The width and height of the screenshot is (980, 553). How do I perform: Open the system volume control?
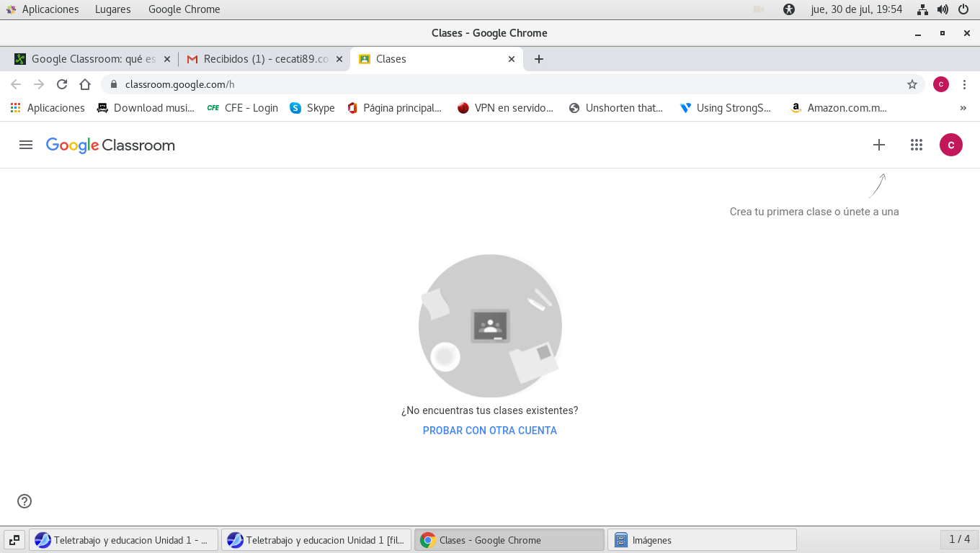click(x=943, y=9)
